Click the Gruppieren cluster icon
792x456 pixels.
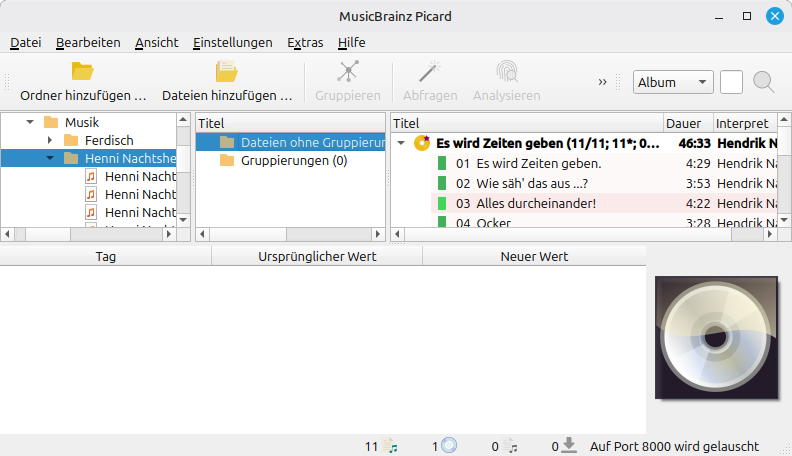coord(347,71)
